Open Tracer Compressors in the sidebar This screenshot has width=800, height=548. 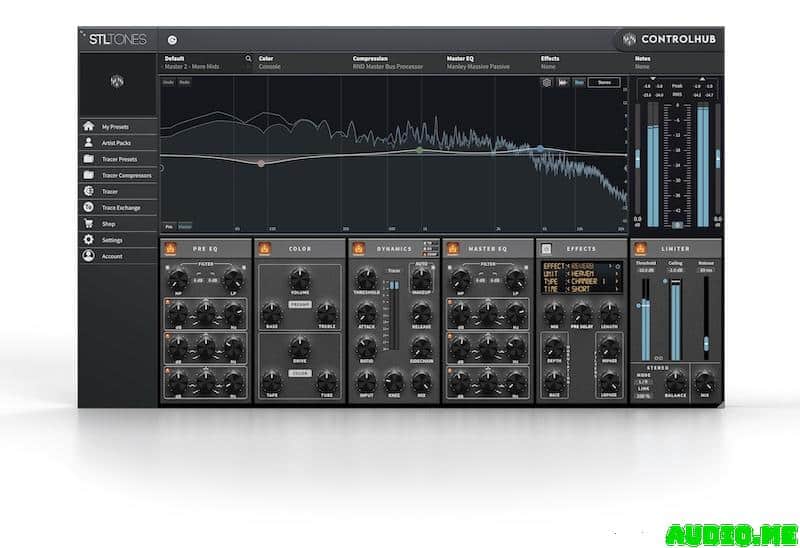[118, 175]
